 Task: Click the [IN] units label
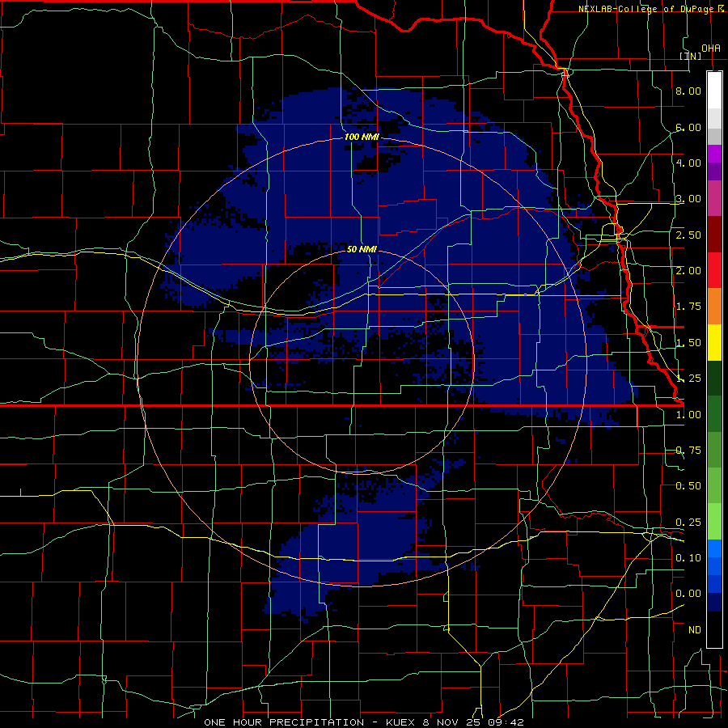click(691, 56)
